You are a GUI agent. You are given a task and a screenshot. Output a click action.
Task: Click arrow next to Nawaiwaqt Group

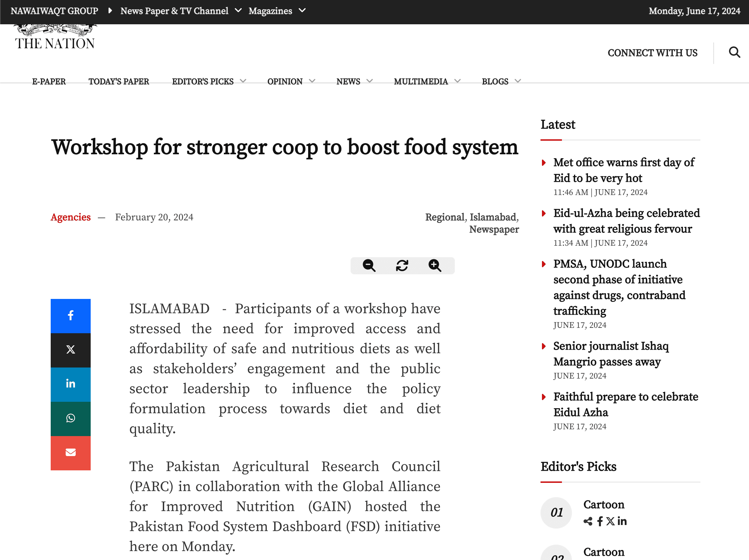(x=110, y=11)
